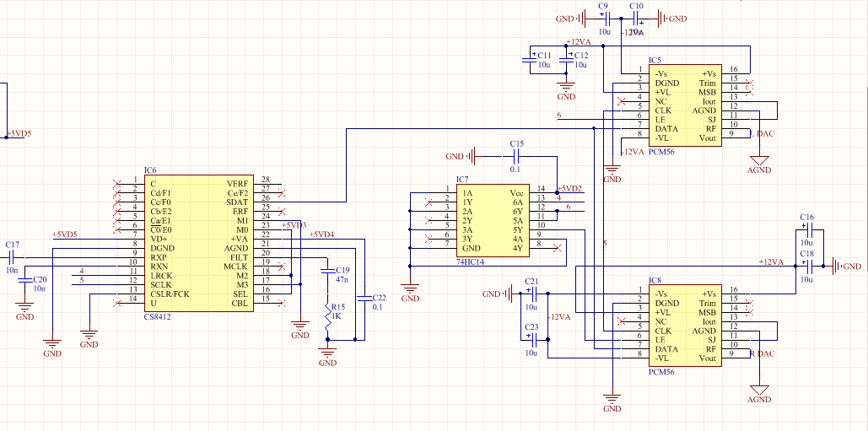Click the 'CS8412' part name text
This screenshot has width=868, height=431.
(158, 317)
